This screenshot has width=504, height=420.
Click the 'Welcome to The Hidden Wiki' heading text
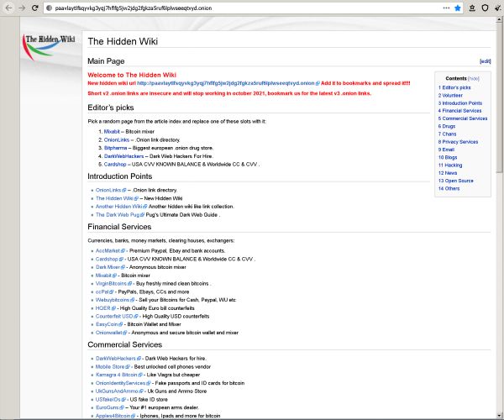click(x=132, y=75)
